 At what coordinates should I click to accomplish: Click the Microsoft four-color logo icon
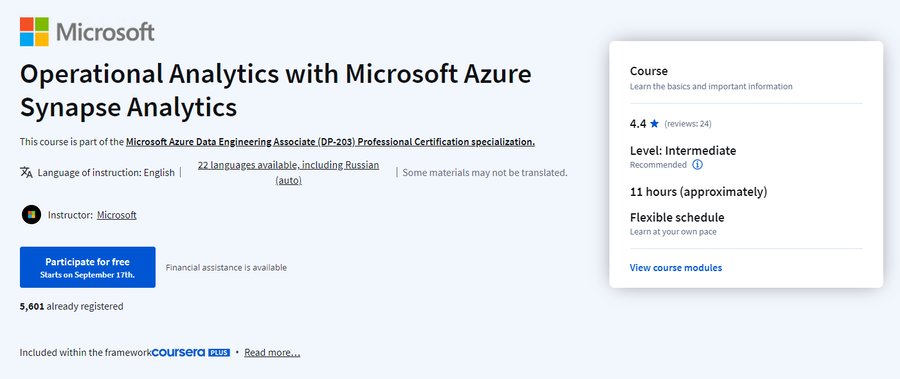coord(34,32)
